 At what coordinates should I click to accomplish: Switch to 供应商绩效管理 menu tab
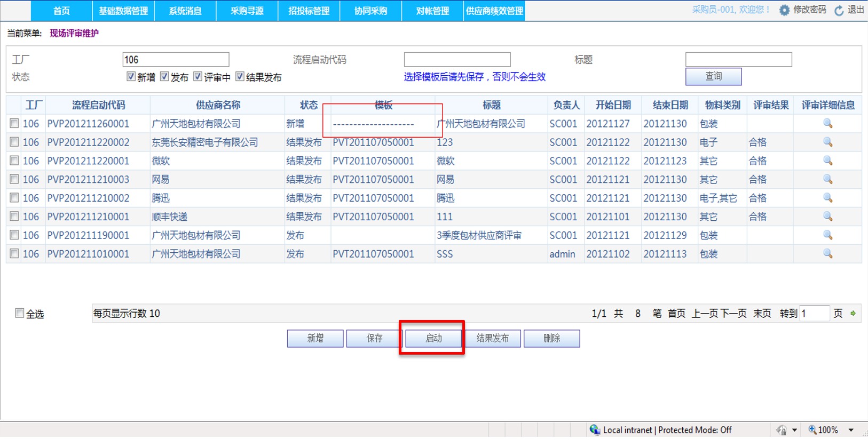pyautogui.click(x=494, y=11)
